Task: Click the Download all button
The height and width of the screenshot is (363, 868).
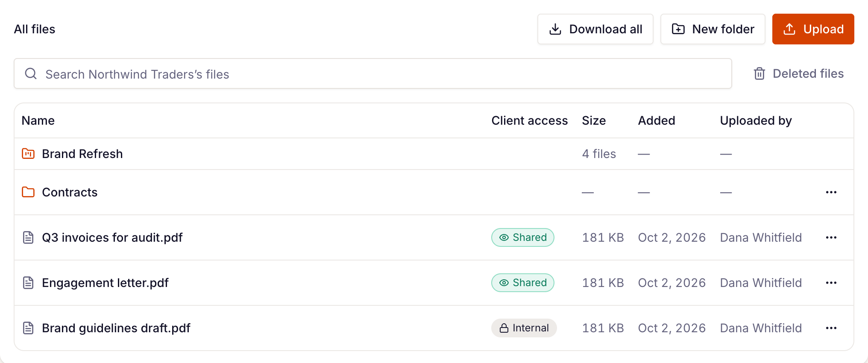Action: click(x=595, y=29)
